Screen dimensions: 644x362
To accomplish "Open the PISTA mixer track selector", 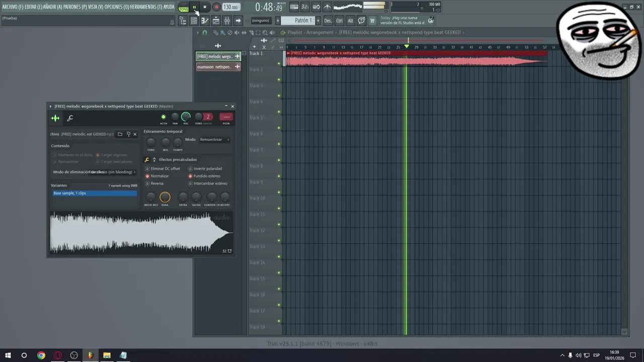I will pyautogui.click(x=226, y=117).
